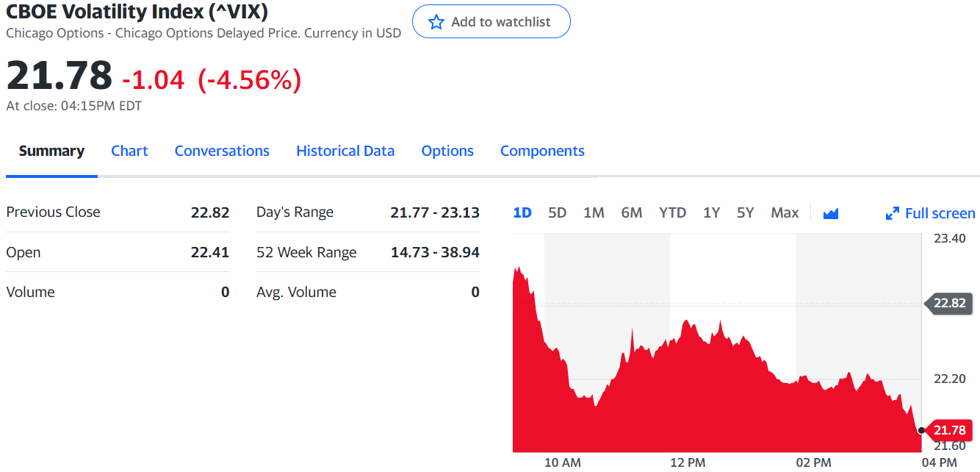Screen dimensions: 980x472
Task: Select the 1Y chart range
Action: click(x=711, y=212)
